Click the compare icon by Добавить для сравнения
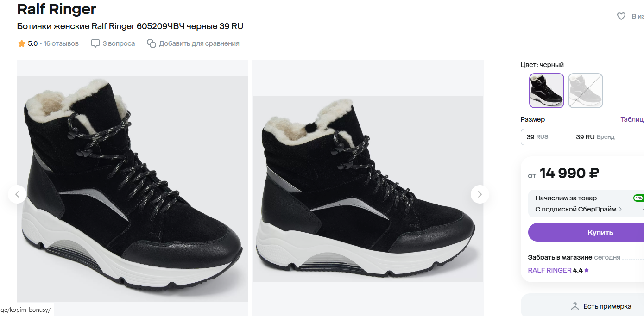The height and width of the screenshot is (316, 644). pyautogui.click(x=152, y=43)
